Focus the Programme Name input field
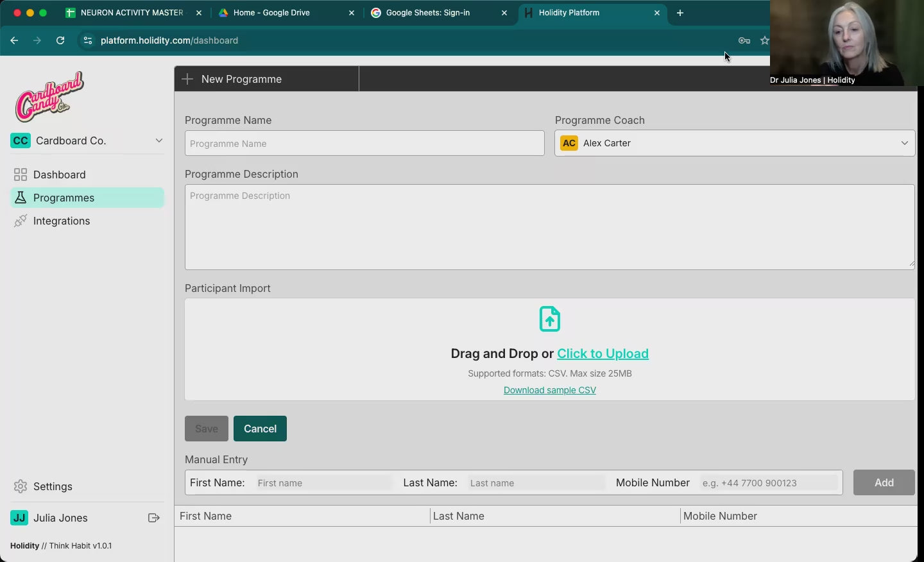This screenshot has height=562, width=924. [x=364, y=143]
